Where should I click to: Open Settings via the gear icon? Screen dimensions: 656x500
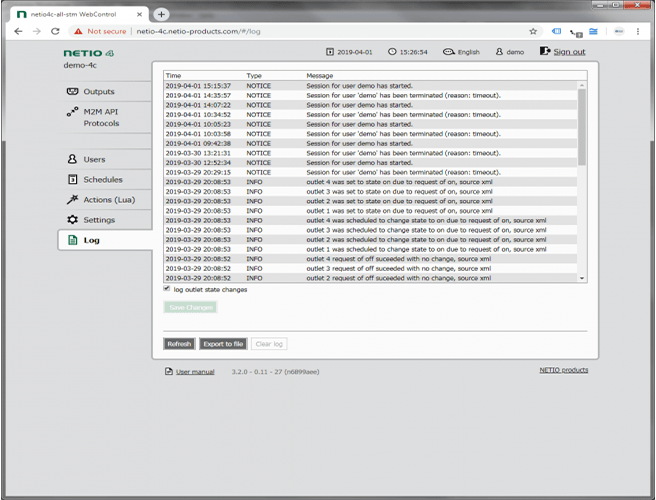point(72,220)
